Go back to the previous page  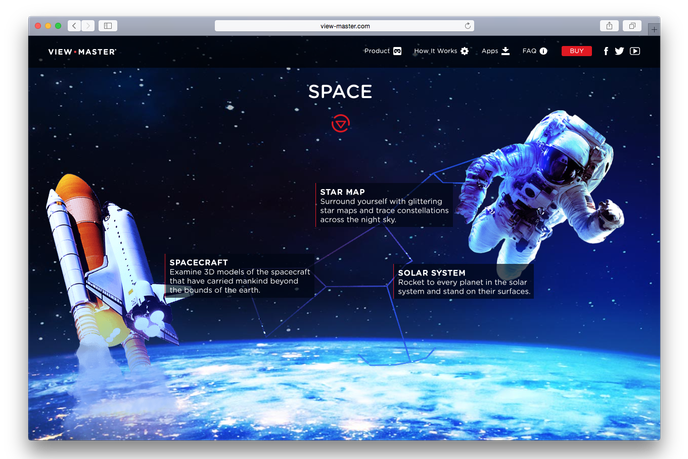pyautogui.click(x=74, y=25)
